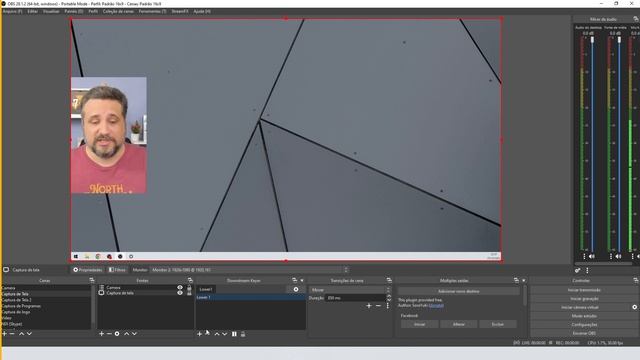Image resolution: width=640 pixels, height=360 pixels.
Task: Open Ferramentas menu
Action: click(152, 11)
